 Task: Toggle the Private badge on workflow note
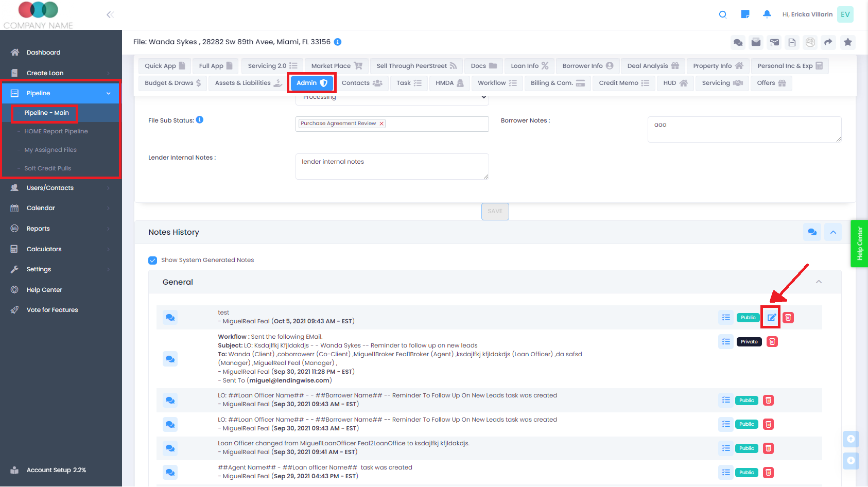pyautogui.click(x=749, y=342)
